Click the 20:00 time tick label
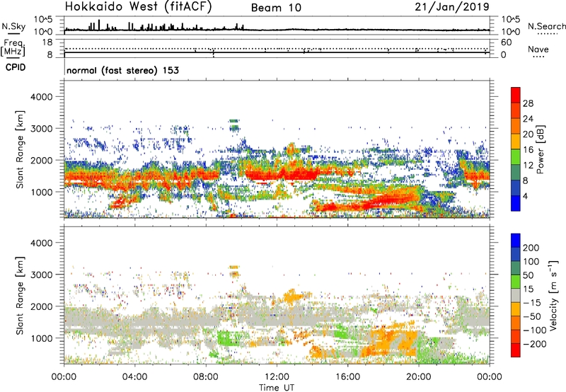The height and width of the screenshot is (392, 566). [418, 377]
